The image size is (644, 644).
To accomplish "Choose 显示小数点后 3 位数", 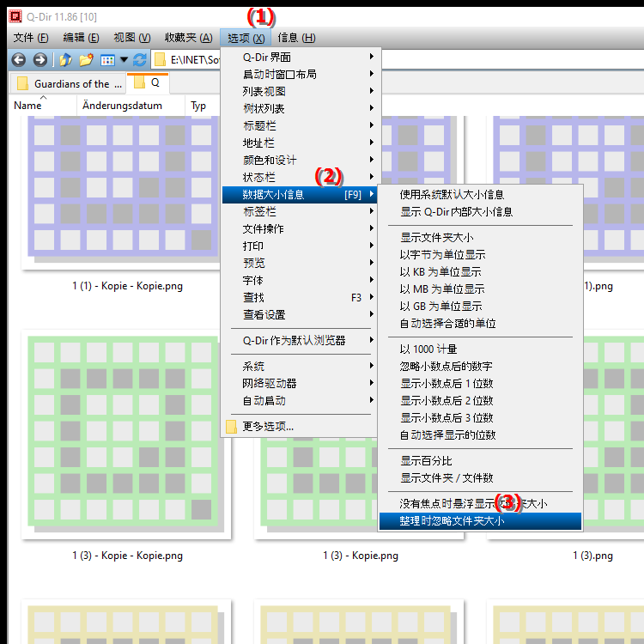I will [480, 417].
